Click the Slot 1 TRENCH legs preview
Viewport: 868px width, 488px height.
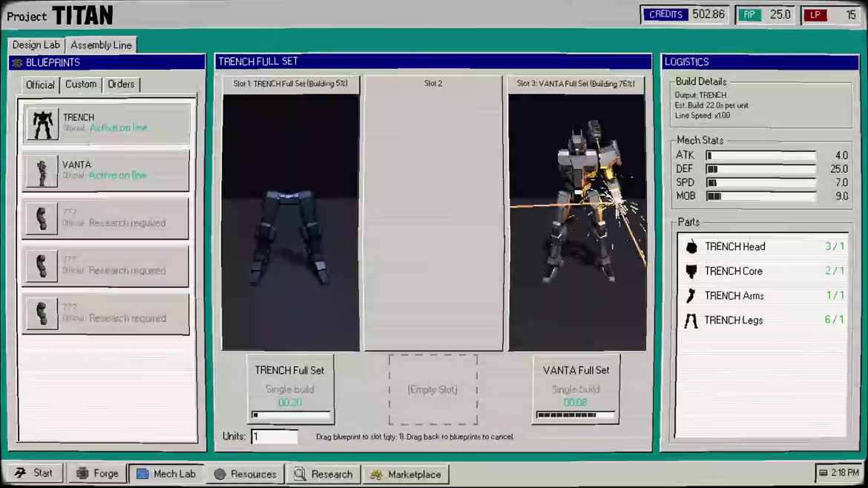(290, 222)
